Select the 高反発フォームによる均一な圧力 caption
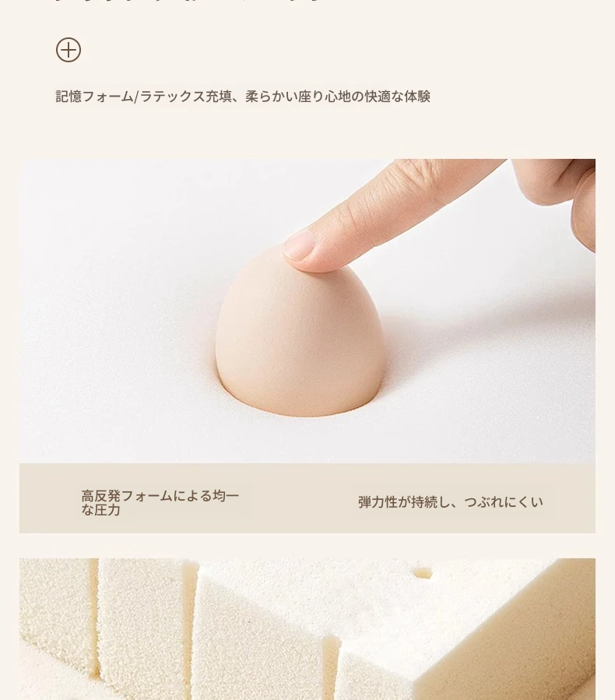615x700 pixels. click(160, 503)
